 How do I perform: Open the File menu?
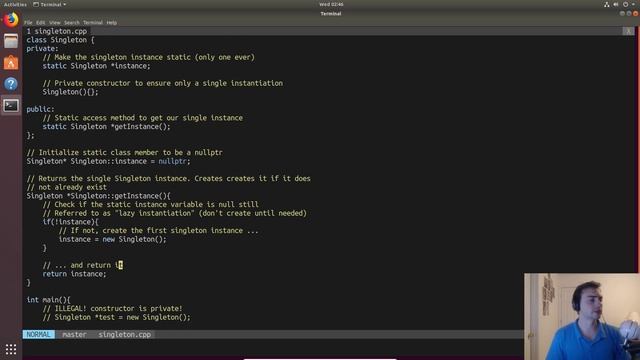[28, 22]
